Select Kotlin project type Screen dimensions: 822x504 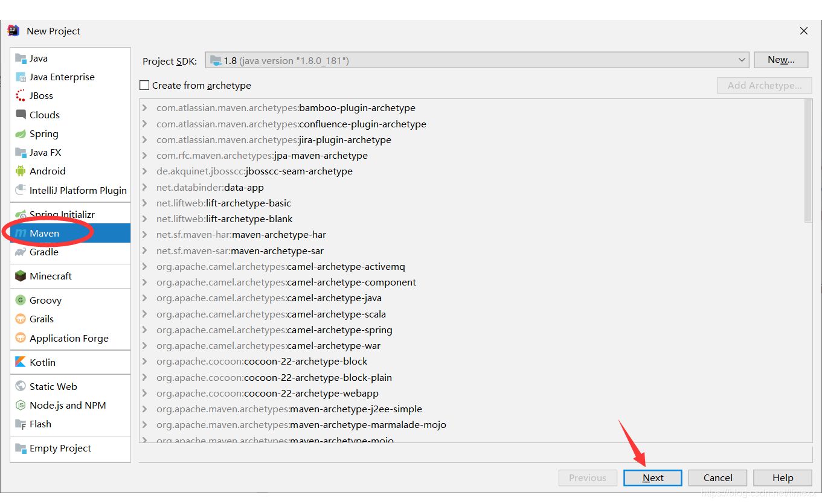click(x=70, y=363)
